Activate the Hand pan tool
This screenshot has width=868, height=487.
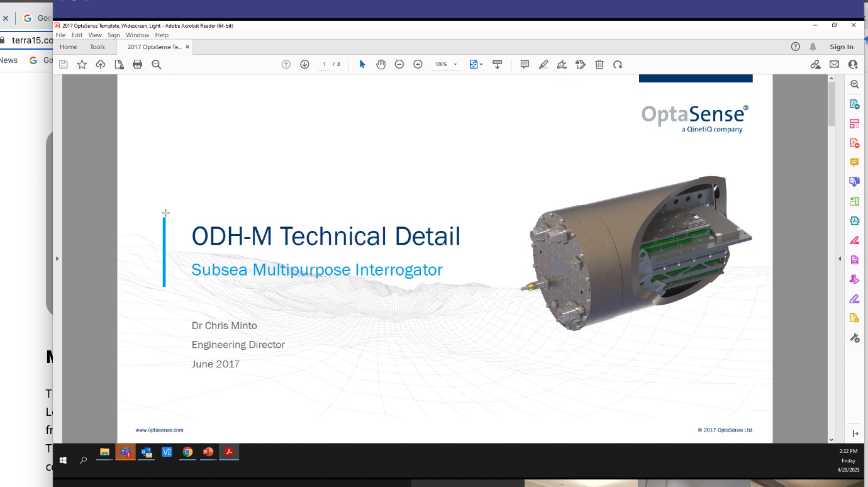(381, 64)
